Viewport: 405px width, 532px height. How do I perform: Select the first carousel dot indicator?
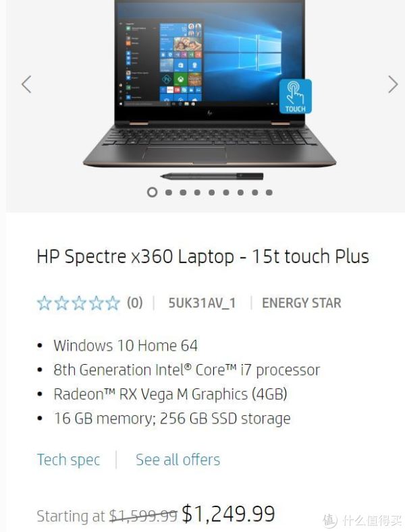[x=153, y=192]
